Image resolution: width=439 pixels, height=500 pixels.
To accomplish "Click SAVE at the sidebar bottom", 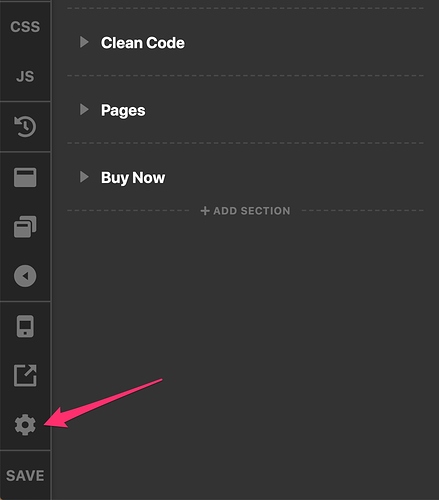I will (25, 476).
